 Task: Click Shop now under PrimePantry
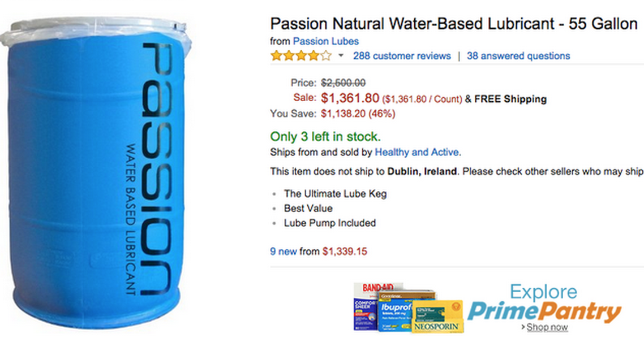tap(546, 327)
